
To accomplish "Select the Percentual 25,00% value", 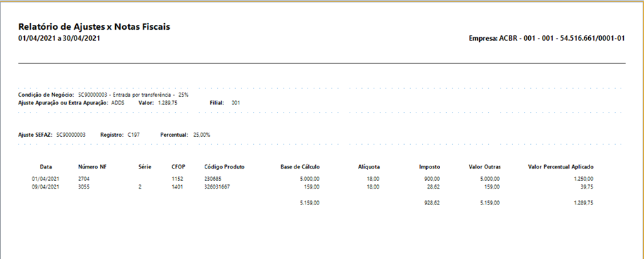I will (201, 135).
